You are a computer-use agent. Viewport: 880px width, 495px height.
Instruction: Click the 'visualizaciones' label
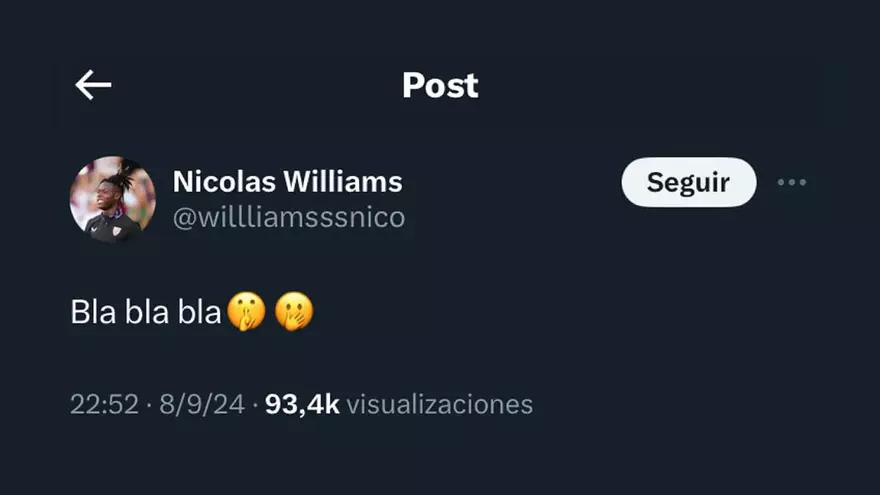[439, 405]
